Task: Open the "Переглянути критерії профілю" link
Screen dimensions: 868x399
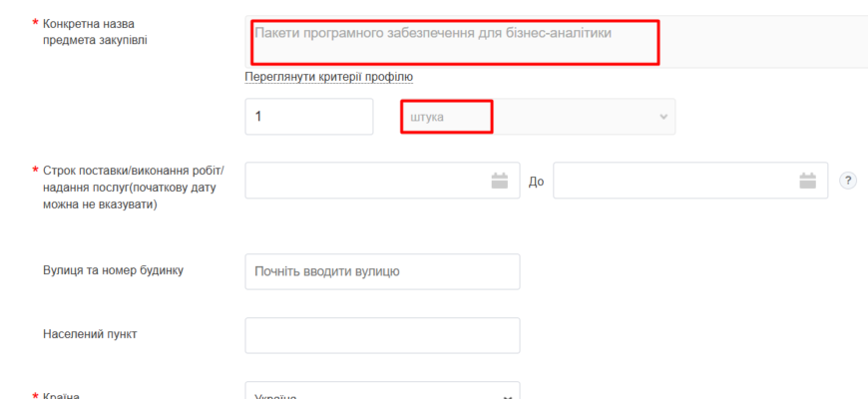Action: (329, 77)
